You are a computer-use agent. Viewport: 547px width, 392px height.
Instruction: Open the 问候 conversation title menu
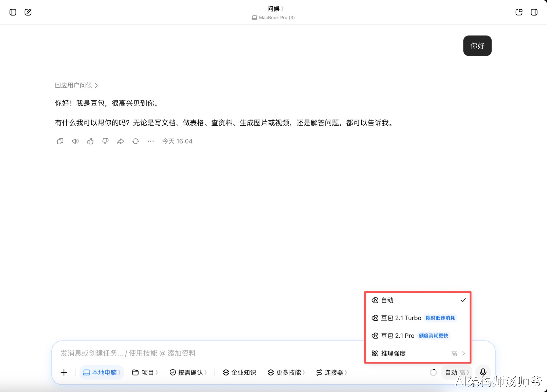point(275,9)
